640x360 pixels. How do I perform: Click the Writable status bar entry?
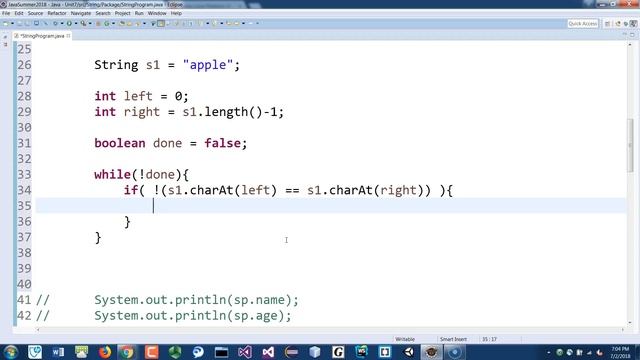point(405,339)
